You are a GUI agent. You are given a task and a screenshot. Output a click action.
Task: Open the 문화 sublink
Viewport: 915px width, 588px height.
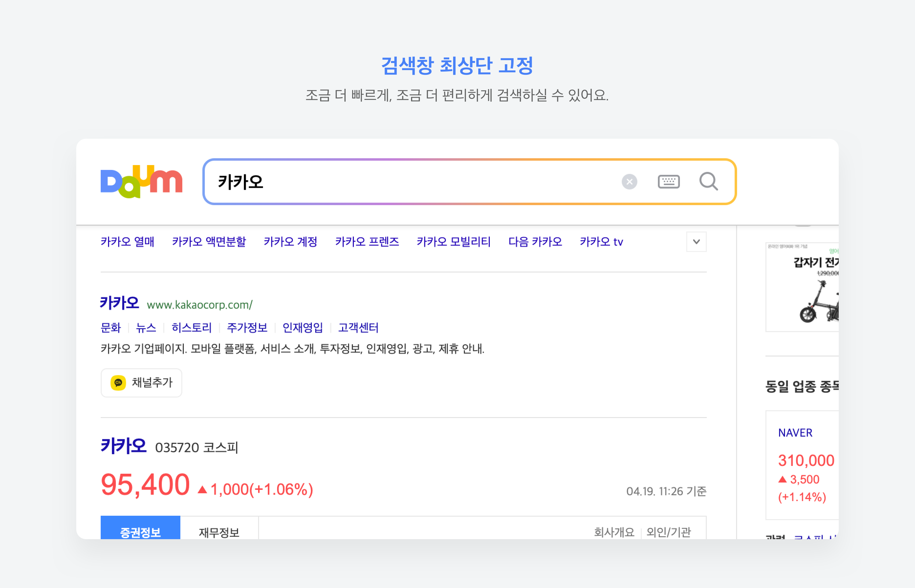(x=110, y=328)
